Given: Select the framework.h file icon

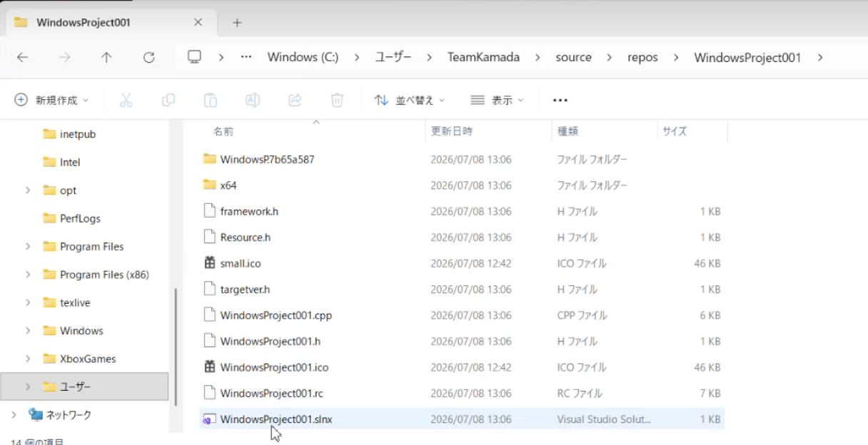Looking at the screenshot, I should click(209, 211).
